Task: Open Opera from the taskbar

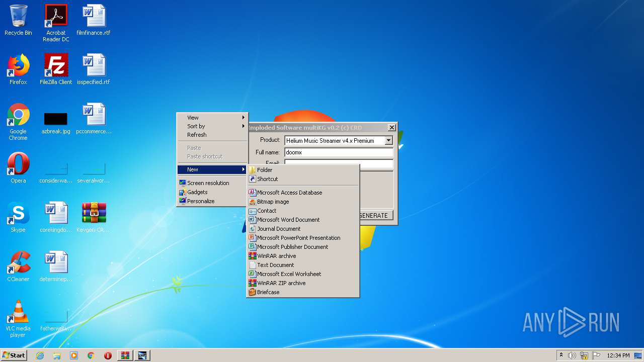Action: pos(108,355)
